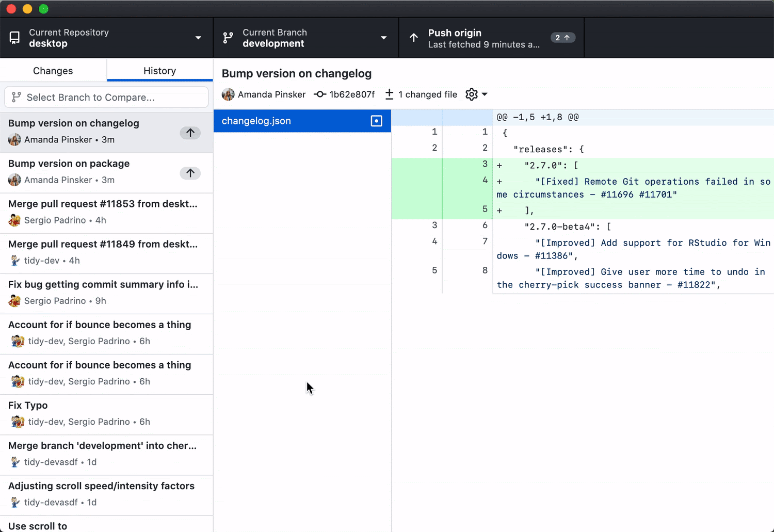Open the Current Repository dropdown
The image size is (774, 532).
click(198, 37)
